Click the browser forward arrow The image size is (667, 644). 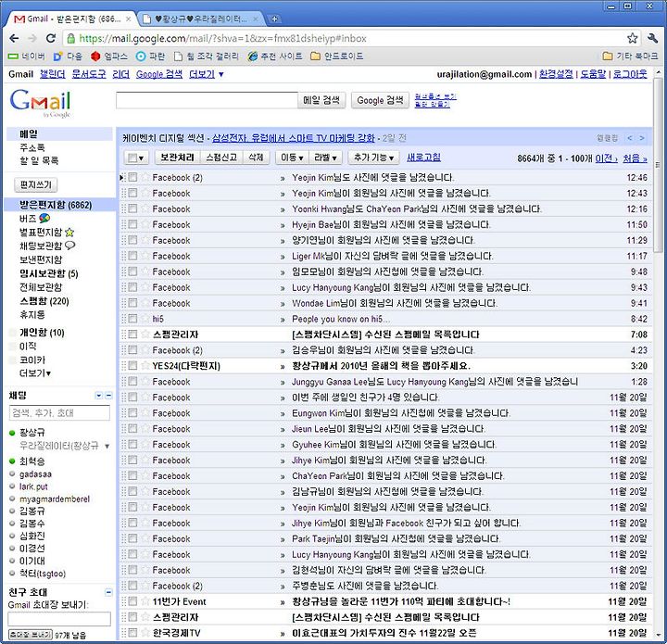point(32,38)
